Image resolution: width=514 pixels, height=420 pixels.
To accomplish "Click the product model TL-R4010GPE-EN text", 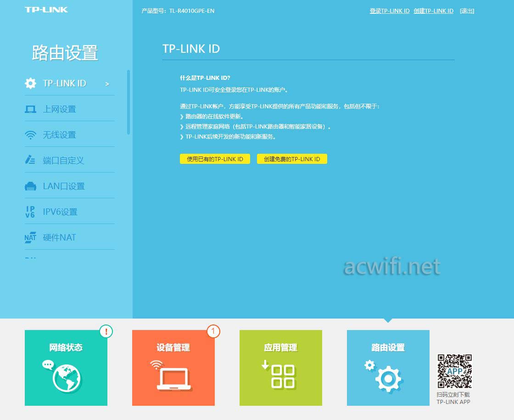I will [192, 11].
